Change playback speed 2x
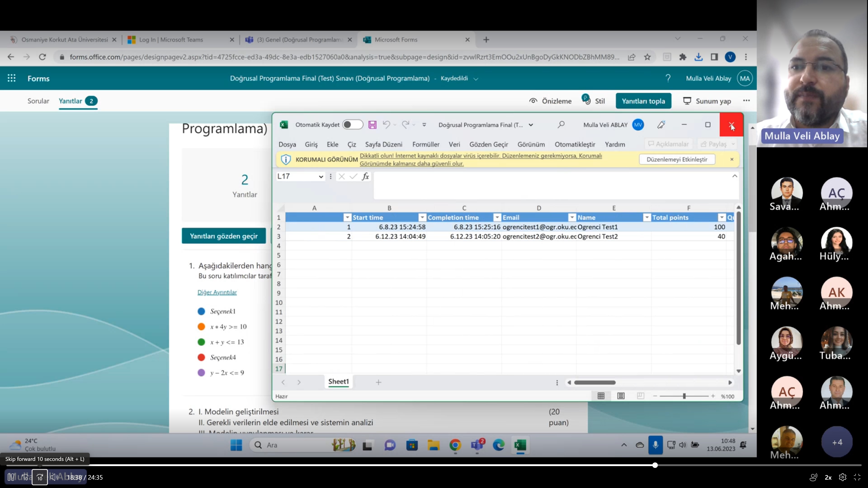 pyautogui.click(x=828, y=477)
